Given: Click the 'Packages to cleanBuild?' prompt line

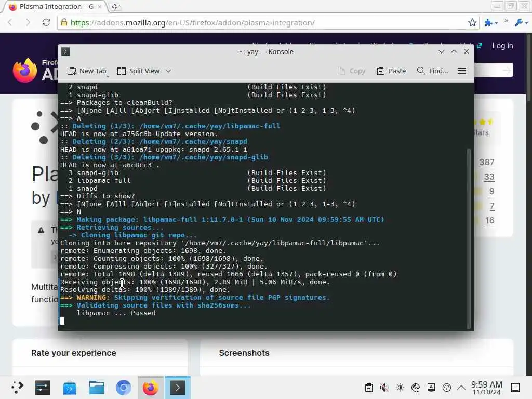Looking at the screenshot, I should coord(116,103).
